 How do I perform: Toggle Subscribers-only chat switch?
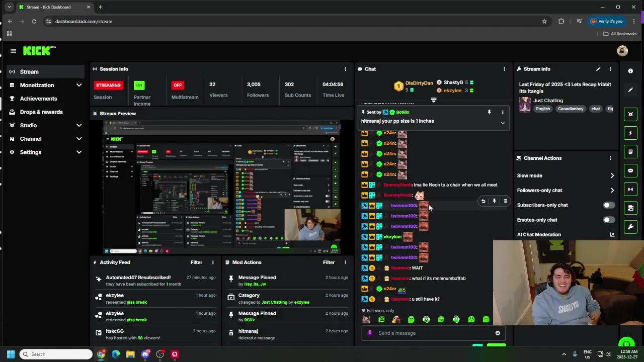(608, 205)
